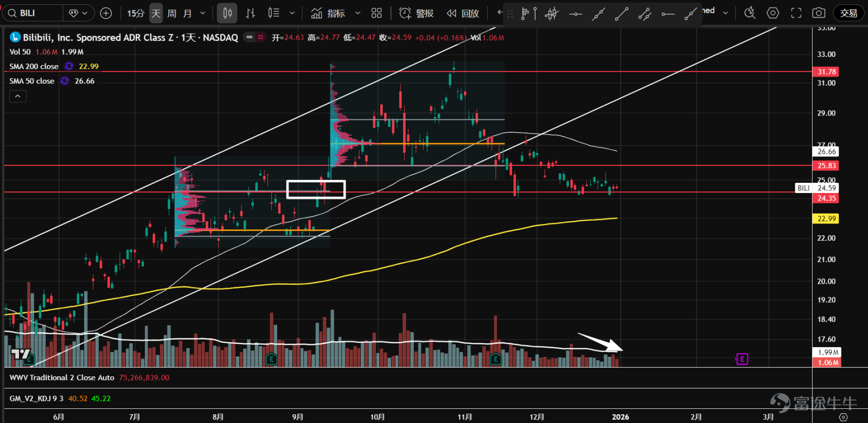Click the TradingView logo at chart corner
This screenshot has width=868, height=423.
coord(21,355)
